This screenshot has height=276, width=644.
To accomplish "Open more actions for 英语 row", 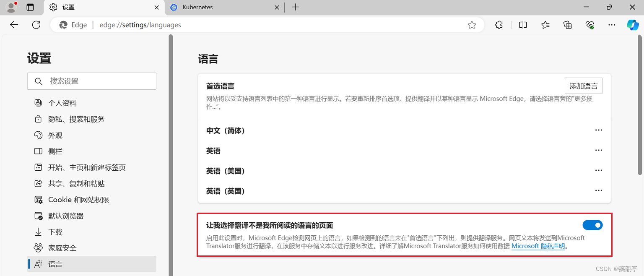I will click(x=599, y=151).
